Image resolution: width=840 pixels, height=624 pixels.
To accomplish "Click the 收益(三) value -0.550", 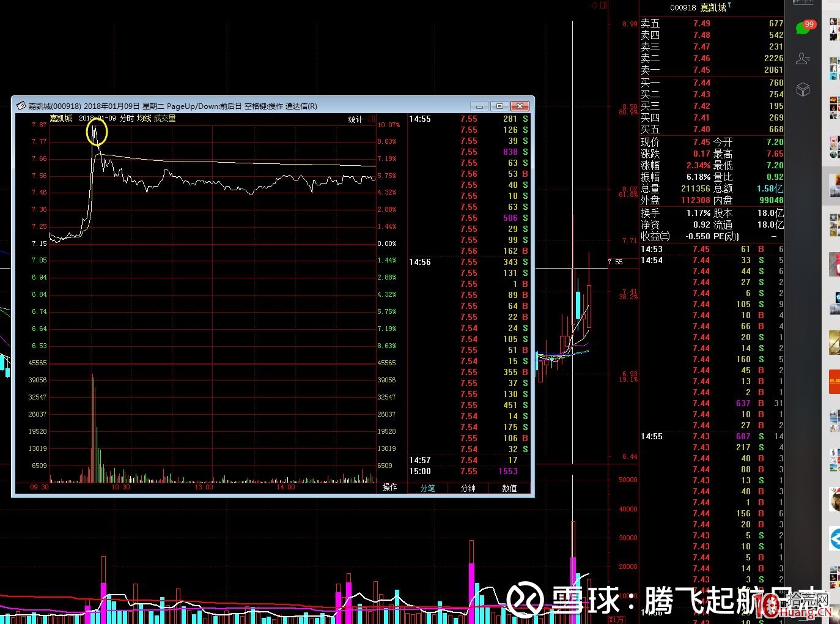I will point(698,236).
